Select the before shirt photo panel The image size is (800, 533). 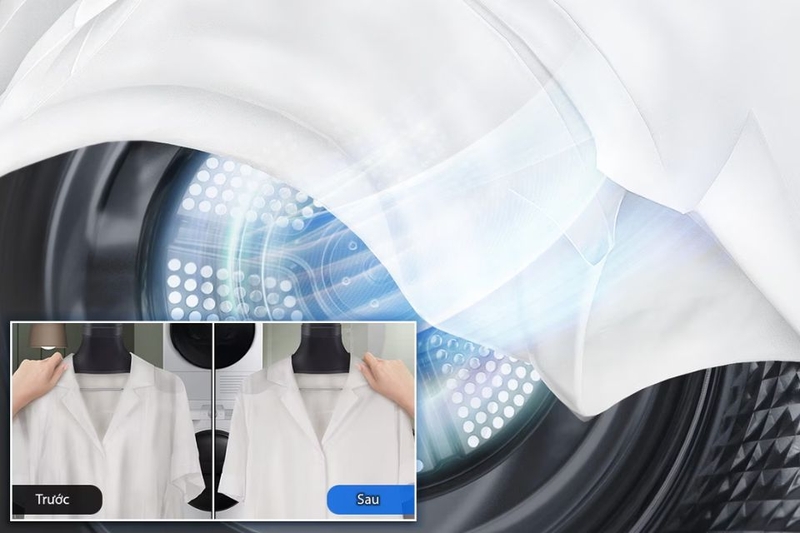point(112,421)
